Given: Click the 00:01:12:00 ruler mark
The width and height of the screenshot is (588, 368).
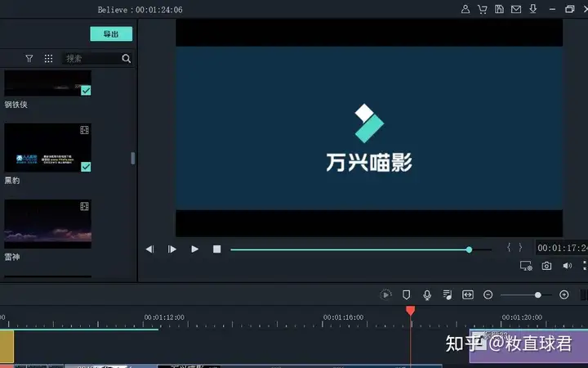Looking at the screenshot, I should pyautogui.click(x=164, y=317).
